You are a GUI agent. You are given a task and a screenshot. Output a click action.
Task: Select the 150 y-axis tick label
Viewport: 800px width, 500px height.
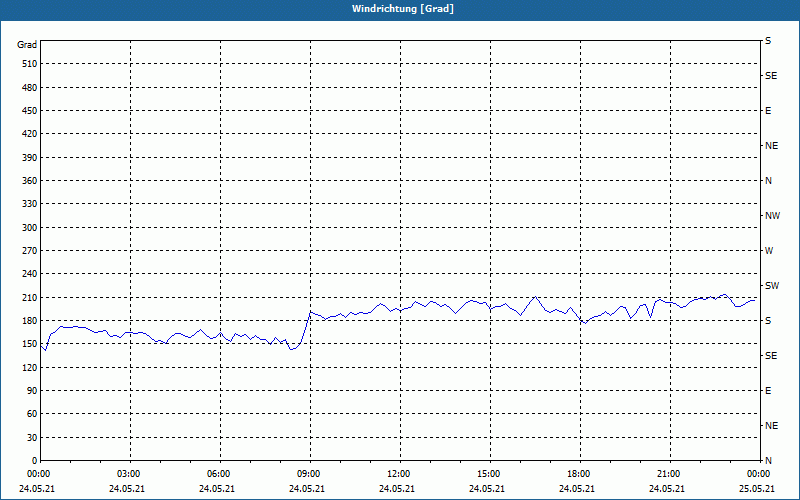[30, 344]
